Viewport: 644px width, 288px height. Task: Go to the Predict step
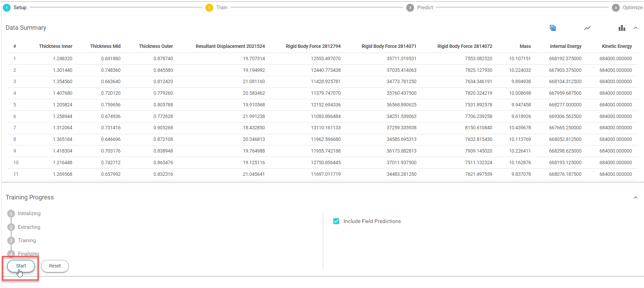click(420, 8)
